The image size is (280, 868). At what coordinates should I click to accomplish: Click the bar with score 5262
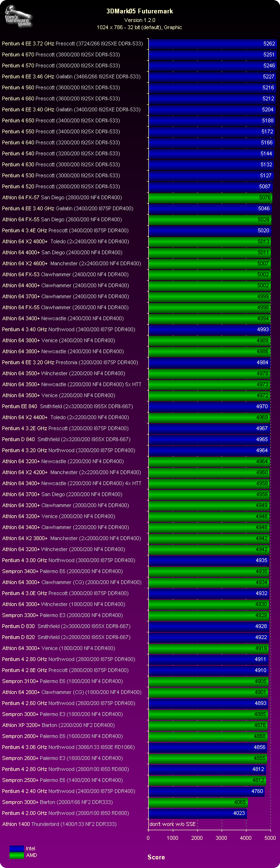coord(213,43)
